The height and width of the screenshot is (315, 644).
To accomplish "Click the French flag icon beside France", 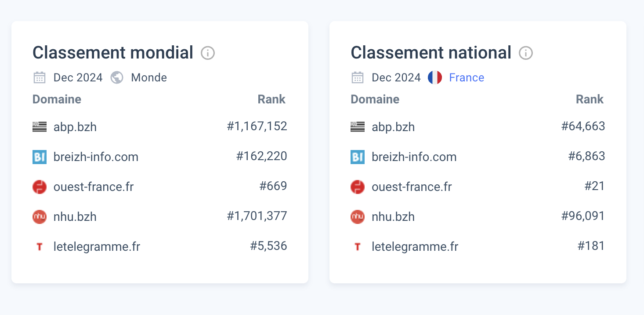I will click(x=434, y=77).
